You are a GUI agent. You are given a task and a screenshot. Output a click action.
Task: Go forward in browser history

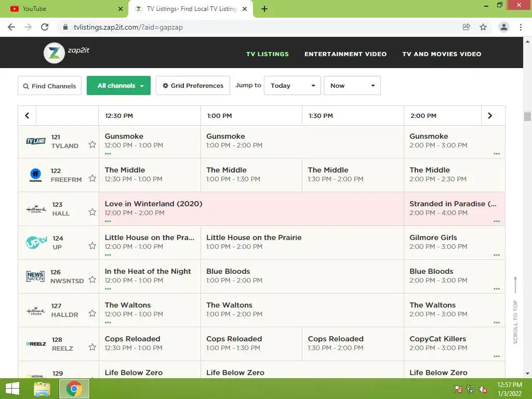coord(28,27)
